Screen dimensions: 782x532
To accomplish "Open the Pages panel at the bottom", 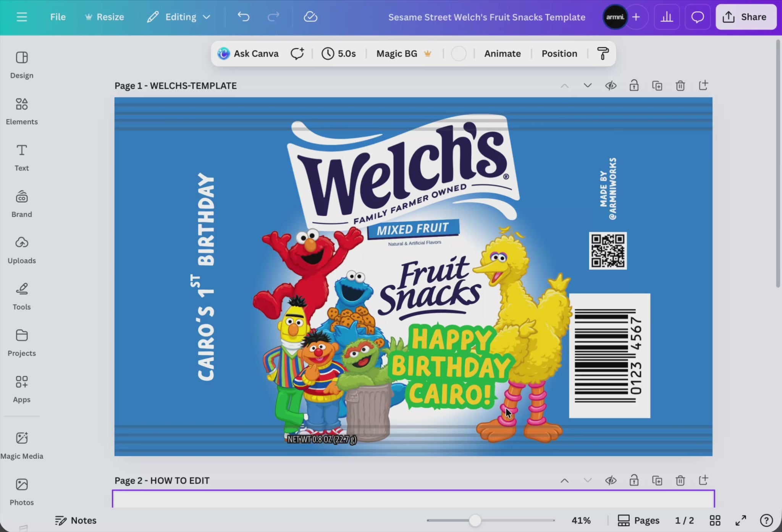I will click(638, 520).
